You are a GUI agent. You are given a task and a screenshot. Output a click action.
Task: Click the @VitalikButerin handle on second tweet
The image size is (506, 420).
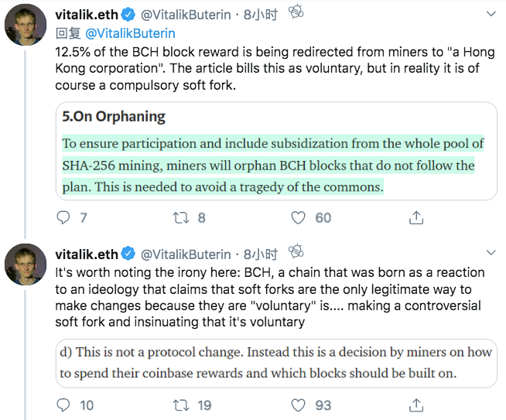(186, 254)
